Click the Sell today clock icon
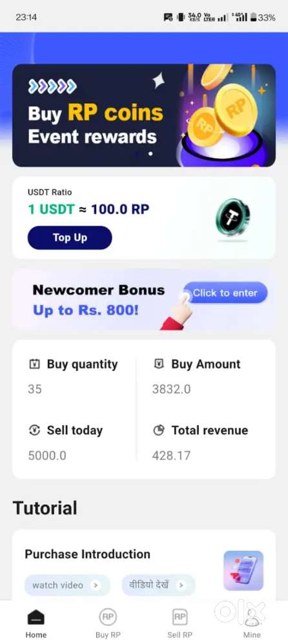 pos(35,430)
